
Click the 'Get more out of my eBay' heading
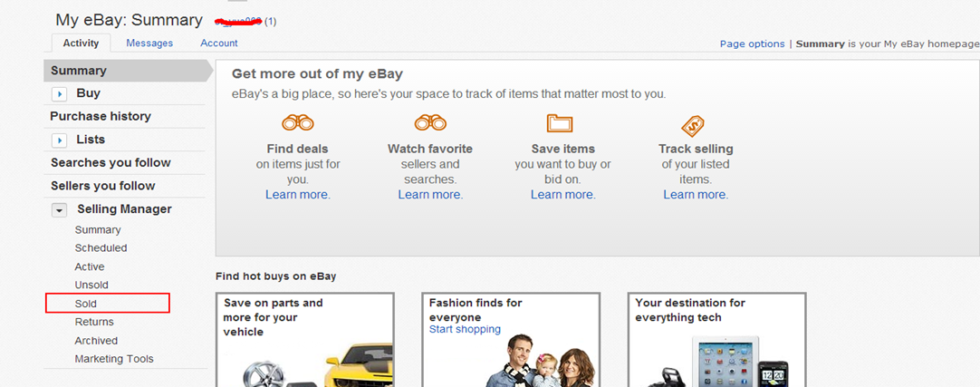tap(317, 73)
